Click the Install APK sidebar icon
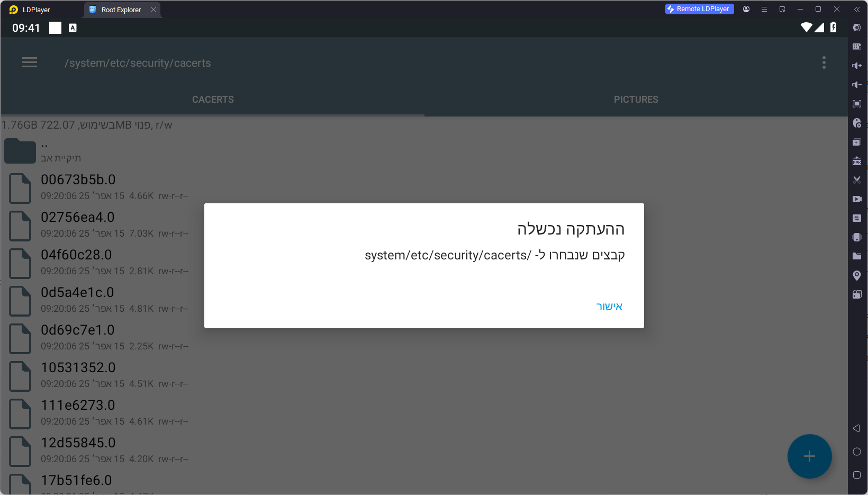The height and width of the screenshot is (495, 868). click(857, 161)
